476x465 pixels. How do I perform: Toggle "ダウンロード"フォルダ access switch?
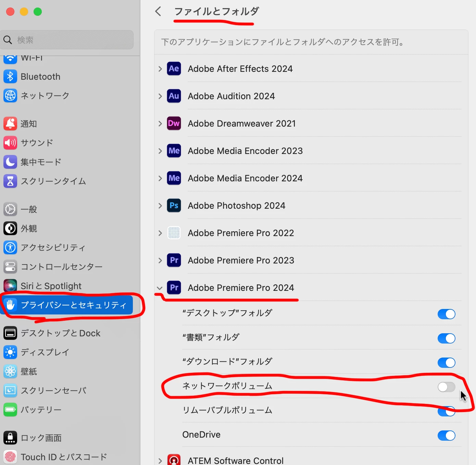click(x=446, y=363)
